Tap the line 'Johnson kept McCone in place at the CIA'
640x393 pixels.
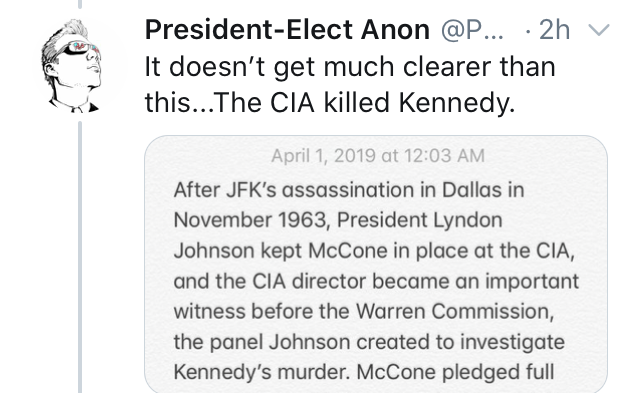click(374, 251)
